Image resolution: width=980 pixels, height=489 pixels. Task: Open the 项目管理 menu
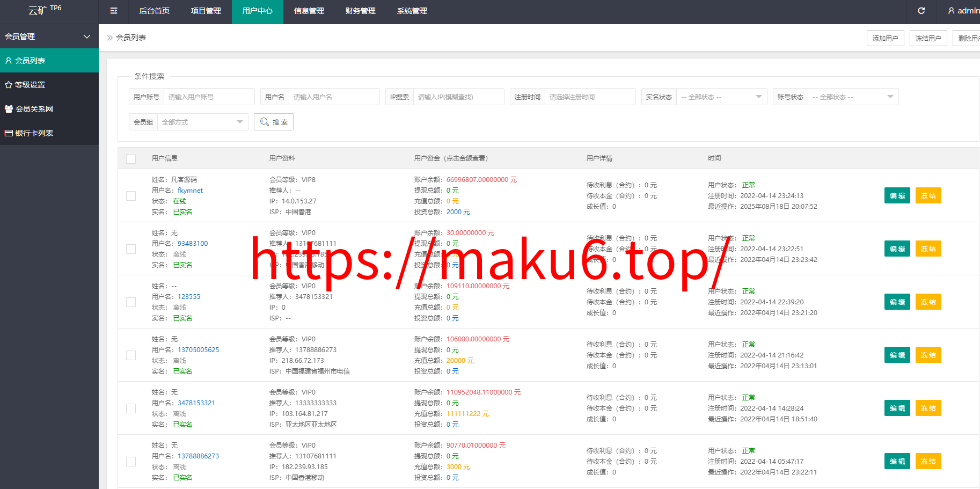[206, 11]
